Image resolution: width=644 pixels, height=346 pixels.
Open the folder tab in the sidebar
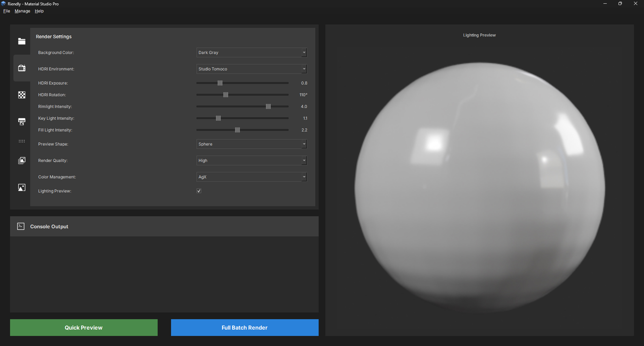point(22,41)
